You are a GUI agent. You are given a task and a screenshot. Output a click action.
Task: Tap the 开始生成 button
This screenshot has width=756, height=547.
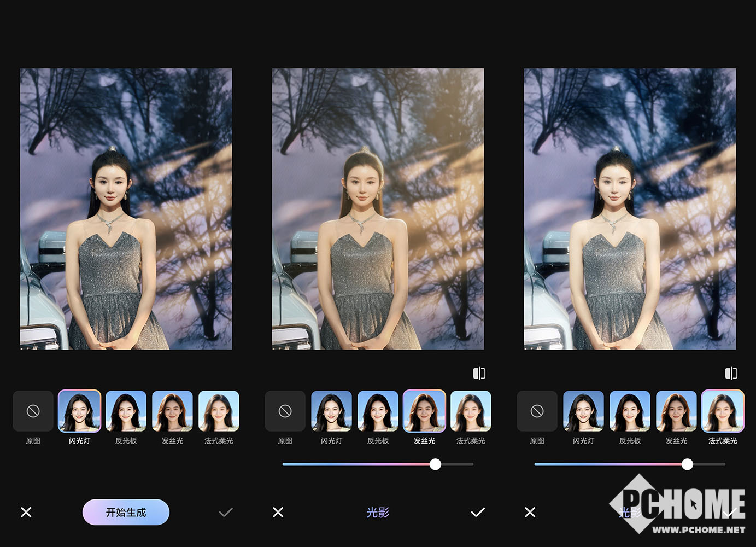pos(126,512)
